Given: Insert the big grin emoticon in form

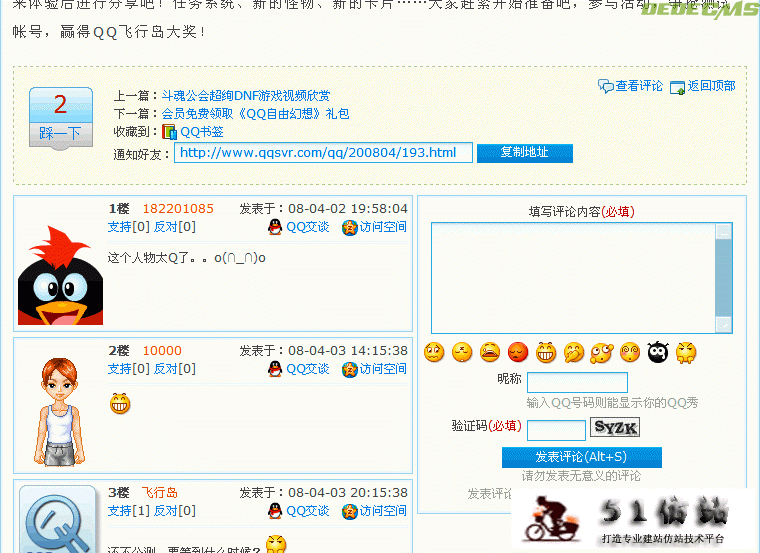Looking at the screenshot, I should [546, 352].
